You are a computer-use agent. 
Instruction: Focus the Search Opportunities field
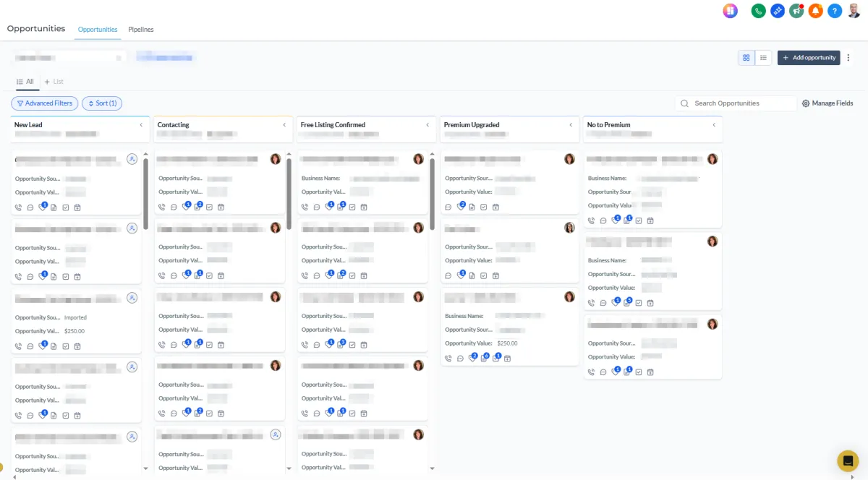[736, 103]
